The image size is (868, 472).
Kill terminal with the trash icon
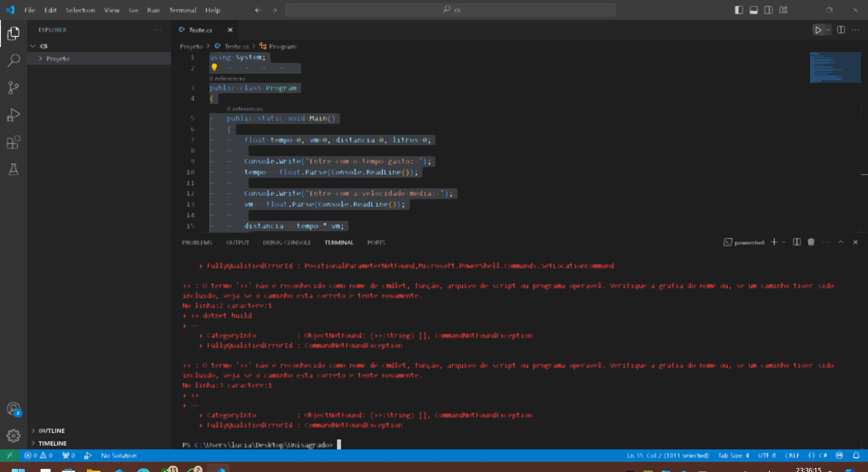811,242
